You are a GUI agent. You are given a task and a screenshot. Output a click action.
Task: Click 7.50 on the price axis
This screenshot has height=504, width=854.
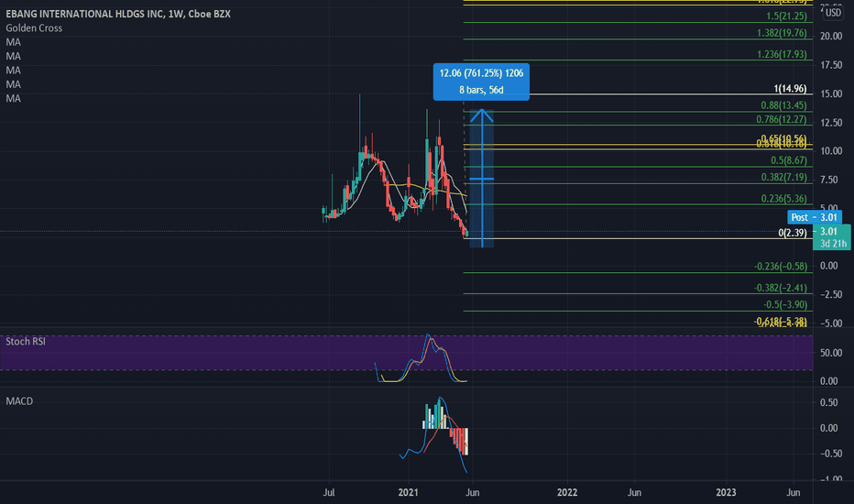[831, 180]
